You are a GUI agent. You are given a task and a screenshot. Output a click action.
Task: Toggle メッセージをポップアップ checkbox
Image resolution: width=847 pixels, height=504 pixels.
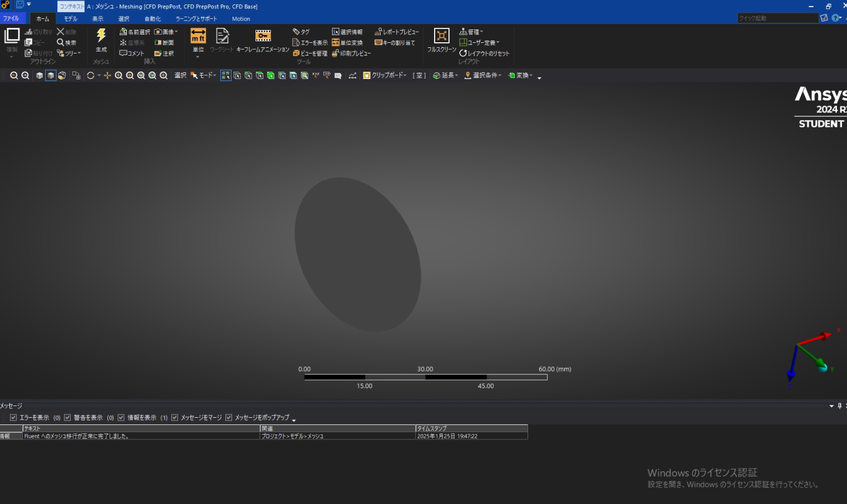pyautogui.click(x=229, y=418)
